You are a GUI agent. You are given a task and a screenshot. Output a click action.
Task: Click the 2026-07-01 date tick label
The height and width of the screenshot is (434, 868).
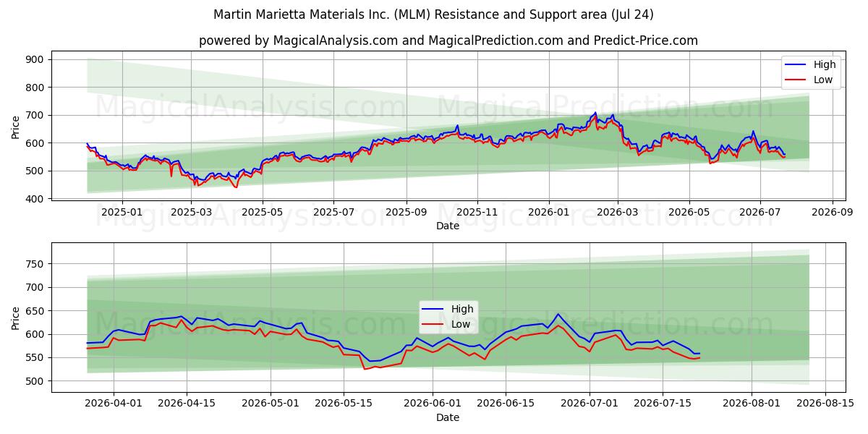590,403
